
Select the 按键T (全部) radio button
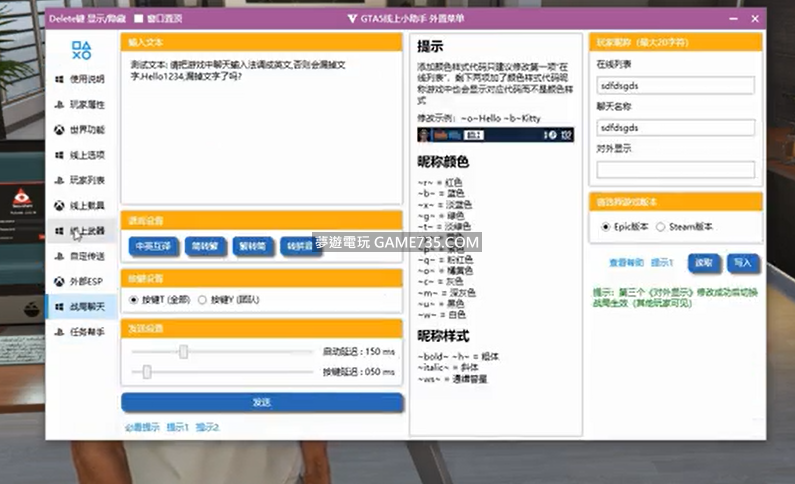point(135,299)
